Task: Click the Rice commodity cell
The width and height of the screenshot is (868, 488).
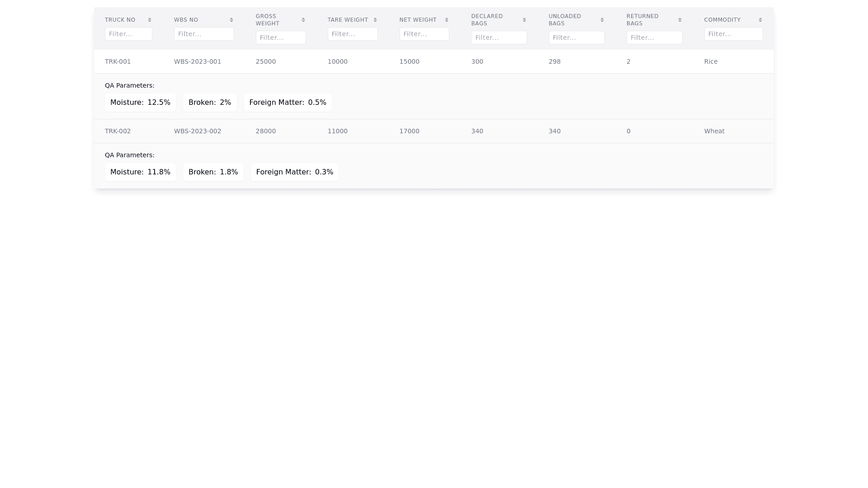Action: click(x=711, y=61)
